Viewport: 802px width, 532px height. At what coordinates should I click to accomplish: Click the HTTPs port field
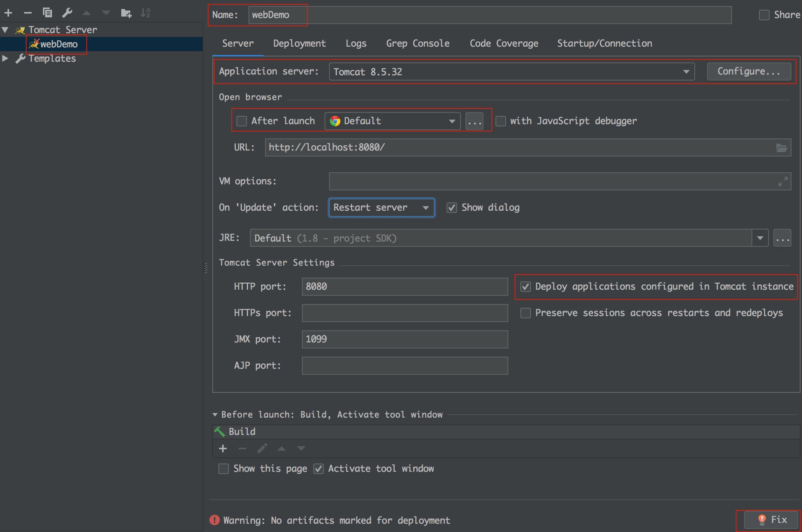(x=405, y=313)
